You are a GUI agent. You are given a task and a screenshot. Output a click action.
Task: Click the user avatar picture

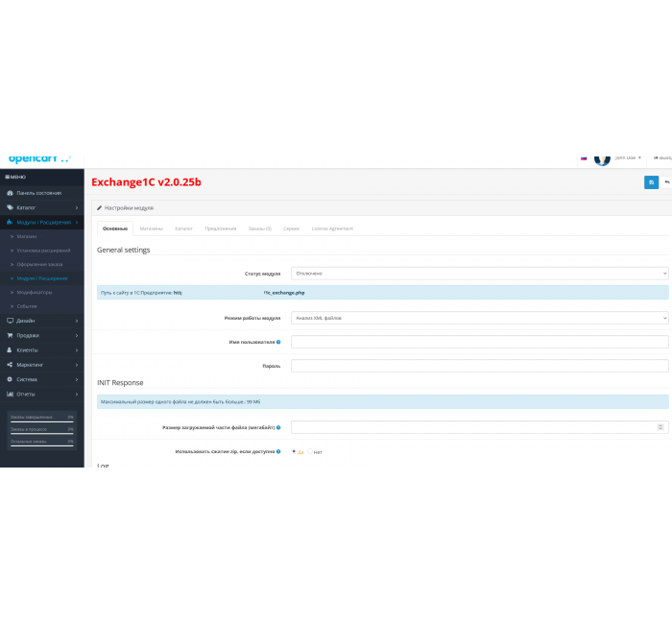pyautogui.click(x=602, y=159)
